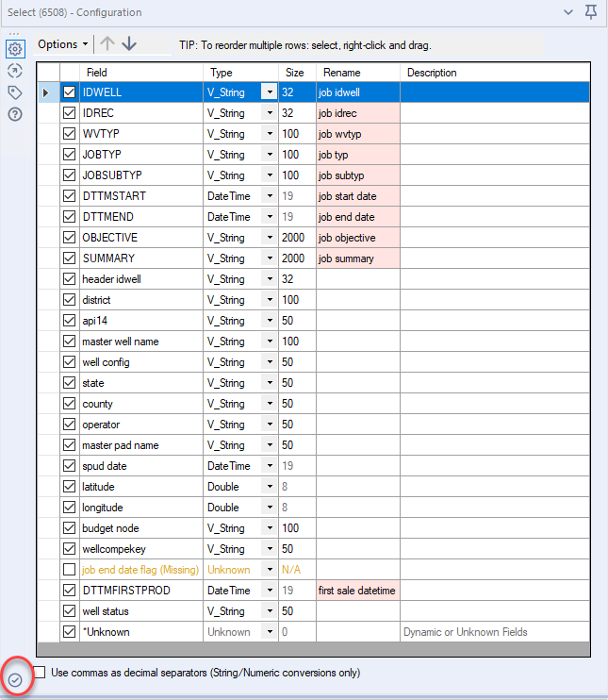Open the Navigation tab icon

point(15,71)
